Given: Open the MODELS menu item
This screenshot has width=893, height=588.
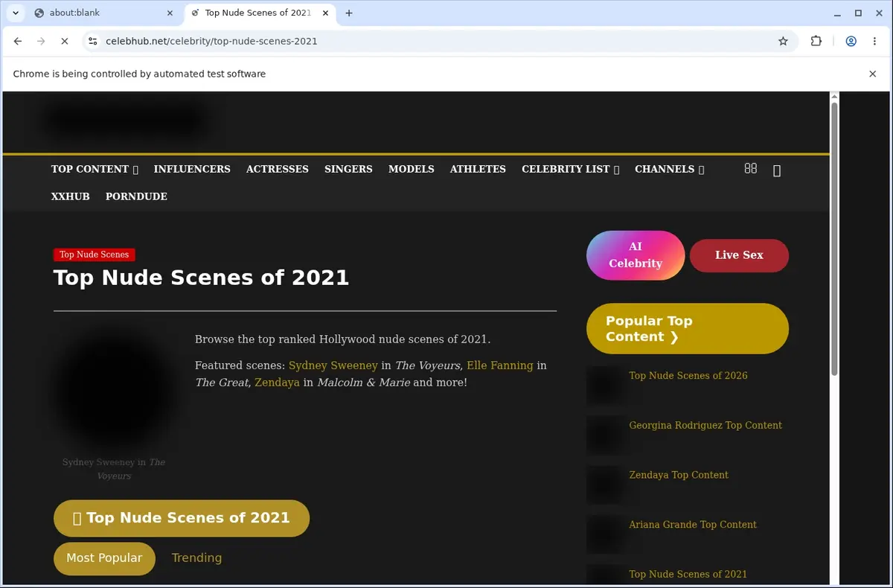Looking at the screenshot, I should point(412,169).
